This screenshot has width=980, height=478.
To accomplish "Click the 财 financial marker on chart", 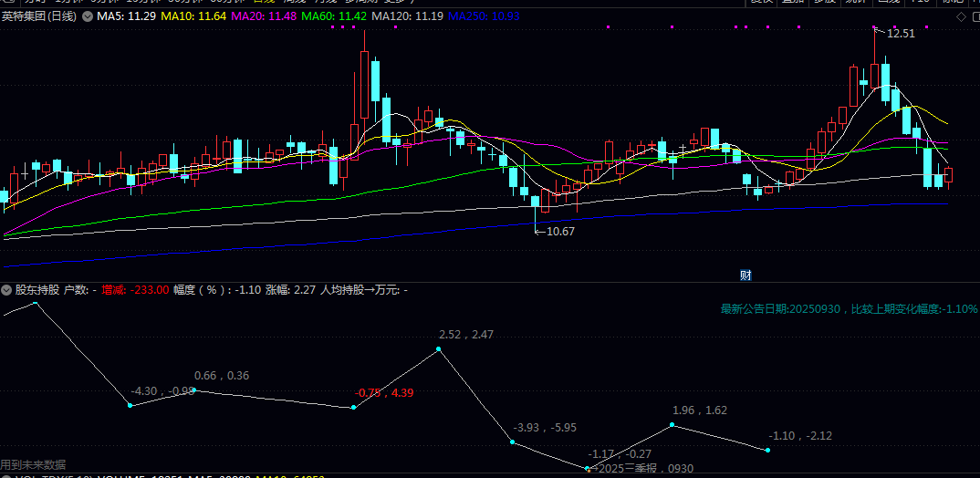I will tap(745, 275).
